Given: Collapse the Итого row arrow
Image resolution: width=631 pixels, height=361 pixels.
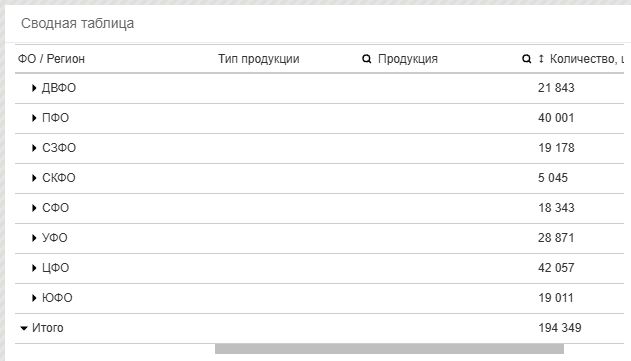Looking at the screenshot, I should click(x=24, y=328).
